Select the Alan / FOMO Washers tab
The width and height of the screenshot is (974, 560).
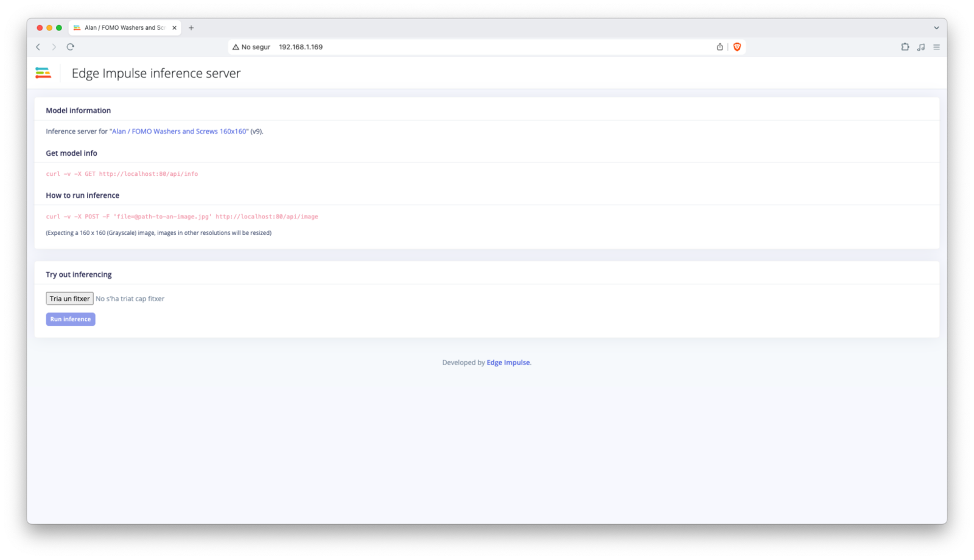point(125,27)
